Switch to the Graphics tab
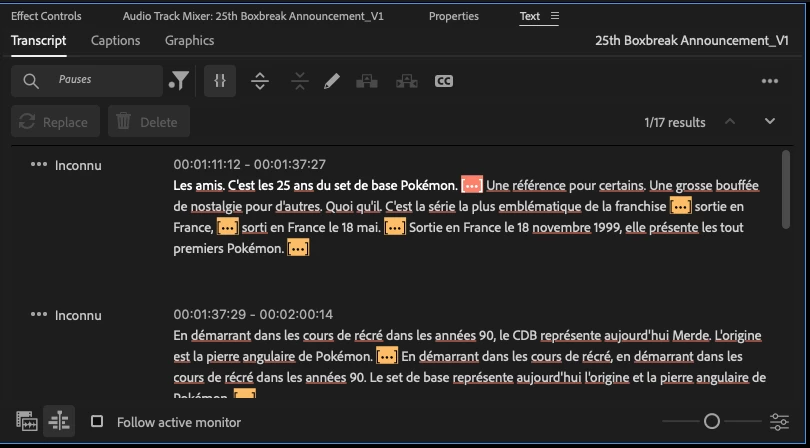 [x=190, y=40]
